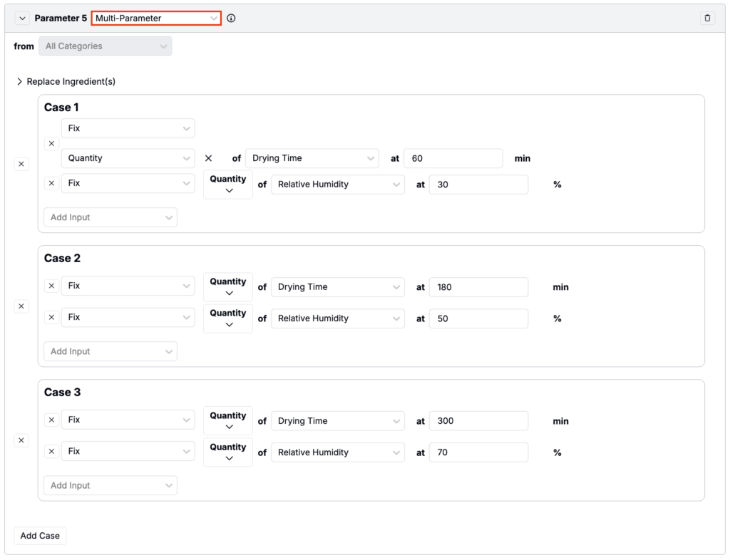Open Drying Time dropdown in Case 2

(x=337, y=287)
